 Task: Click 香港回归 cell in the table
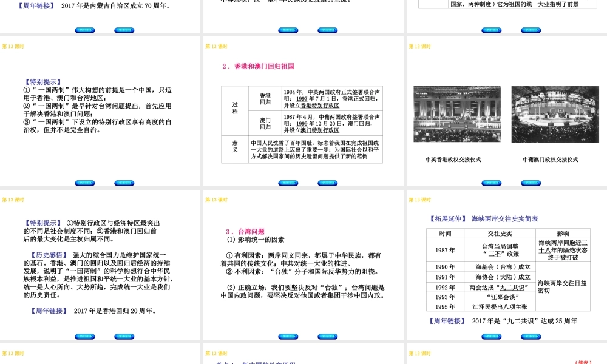pyautogui.click(x=265, y=99)
